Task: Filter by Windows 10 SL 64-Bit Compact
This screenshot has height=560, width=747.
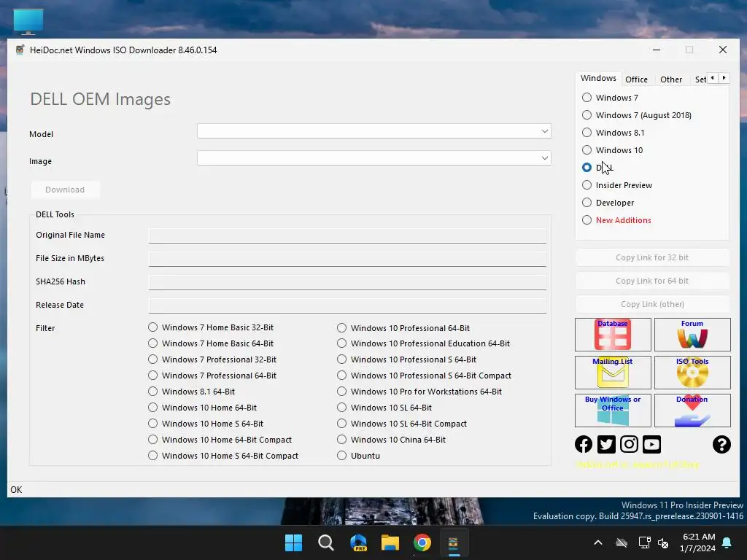Action: pyautogui.click(x=402, y=424)
